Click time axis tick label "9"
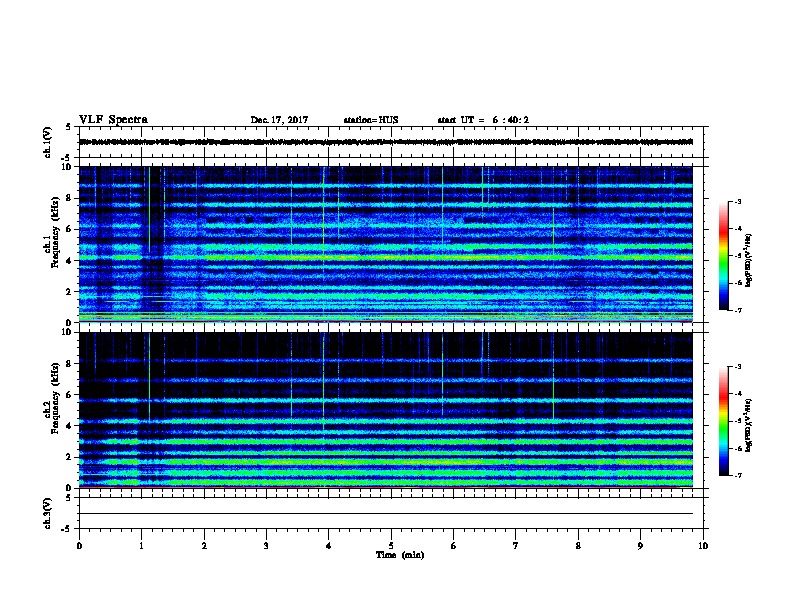 tap(640, 546)
